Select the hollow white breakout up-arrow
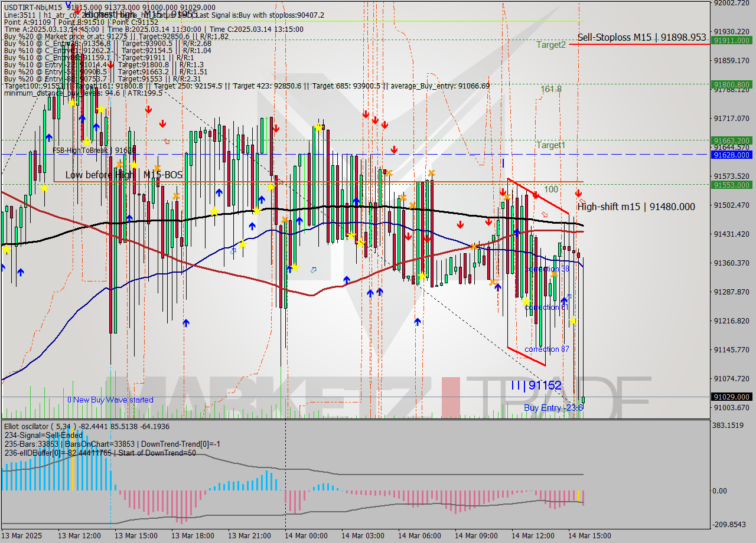This screenshot has height=543, width=756. coord(313,270)
